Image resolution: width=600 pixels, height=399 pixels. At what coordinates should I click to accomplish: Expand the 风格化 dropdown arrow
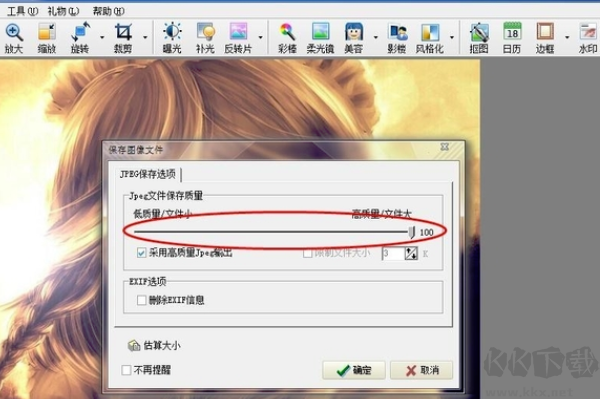[x=452, y=37]
